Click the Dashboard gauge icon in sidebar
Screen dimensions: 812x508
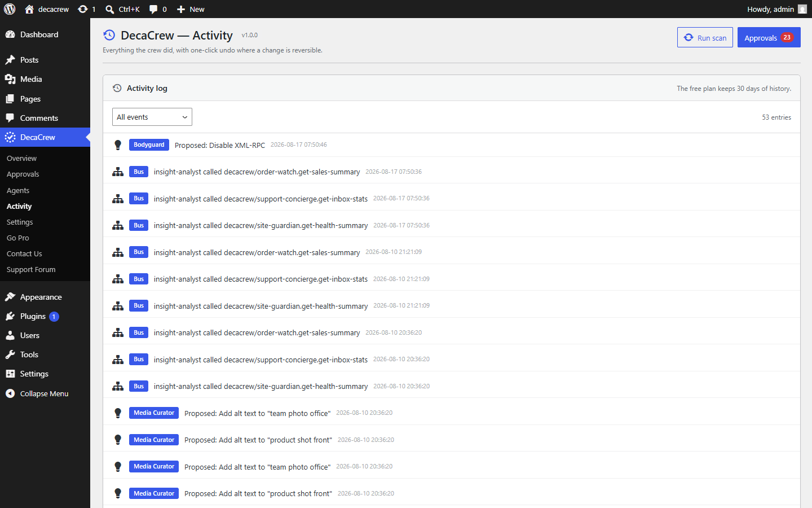(x=10, y=34)
